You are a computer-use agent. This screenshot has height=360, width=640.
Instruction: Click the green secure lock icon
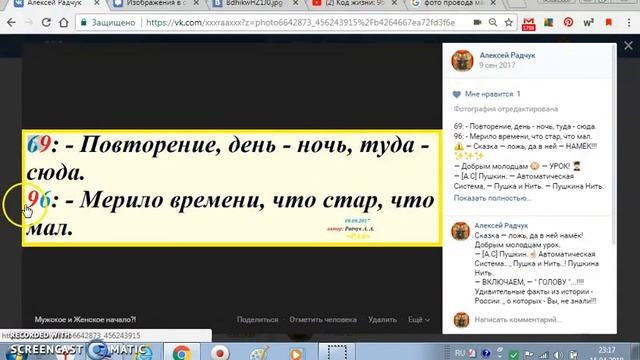tap(84, 22)
